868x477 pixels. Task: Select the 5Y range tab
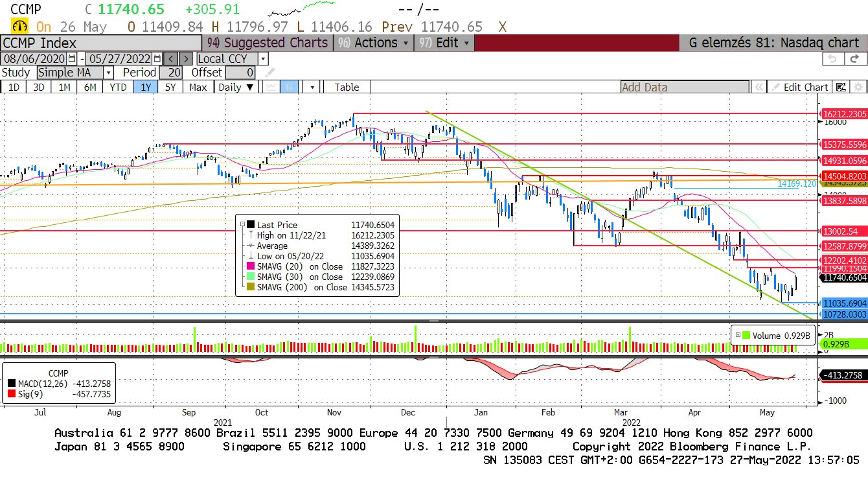170,87
